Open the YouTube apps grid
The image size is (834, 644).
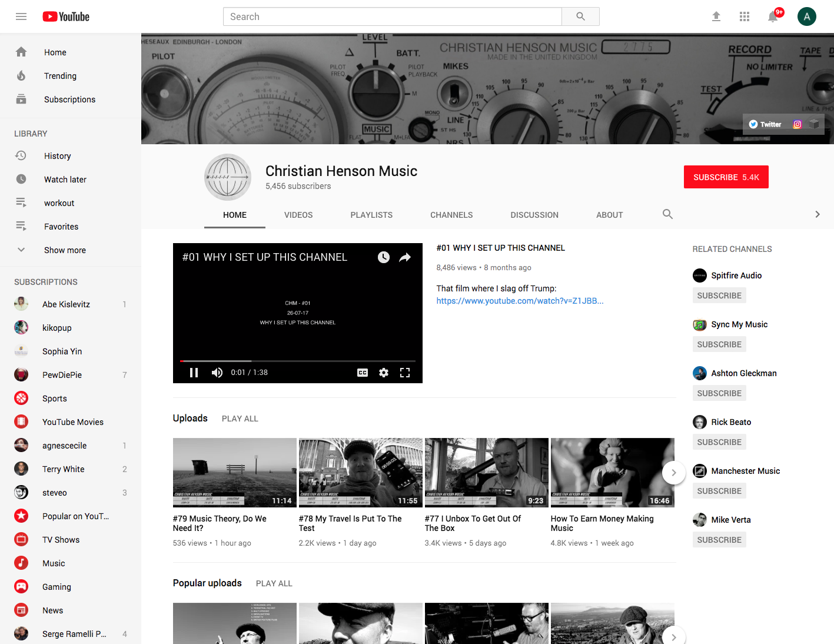pyautogui.click(x=745, y=16)
